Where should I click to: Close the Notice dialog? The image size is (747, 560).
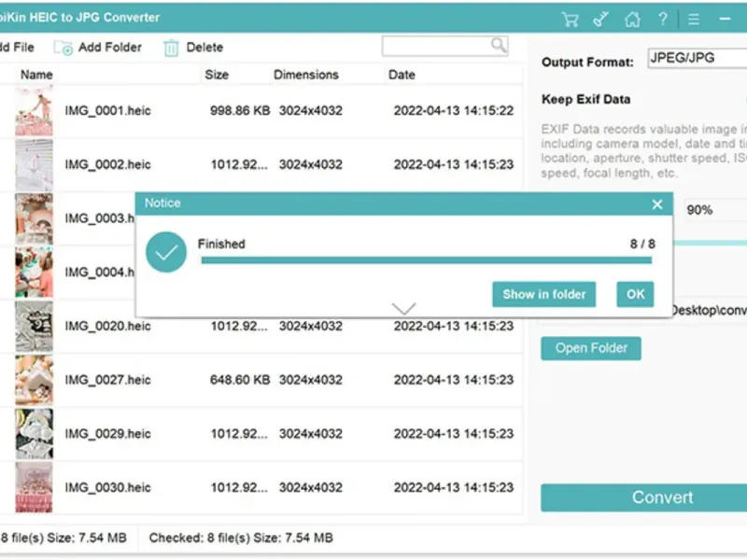tap(657, 204)
